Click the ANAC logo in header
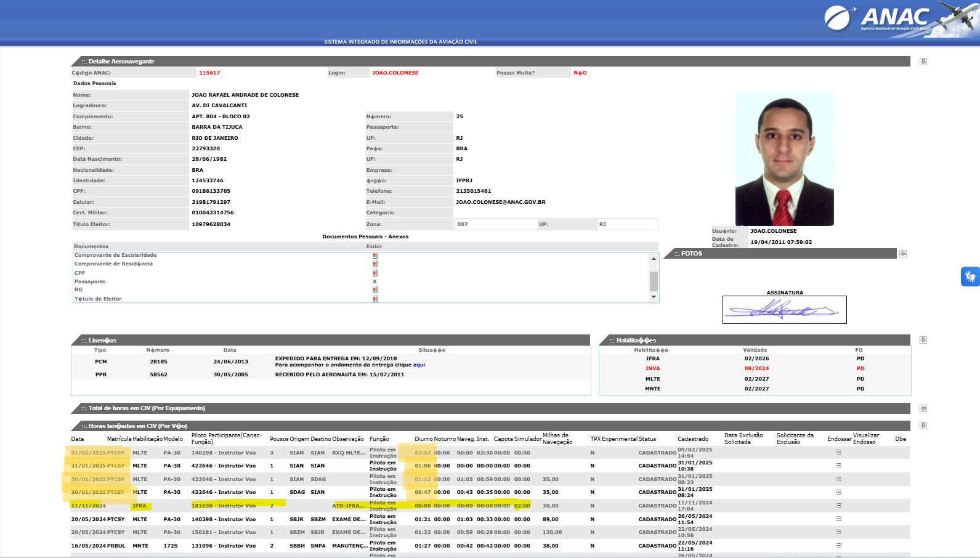 [886, 18]
